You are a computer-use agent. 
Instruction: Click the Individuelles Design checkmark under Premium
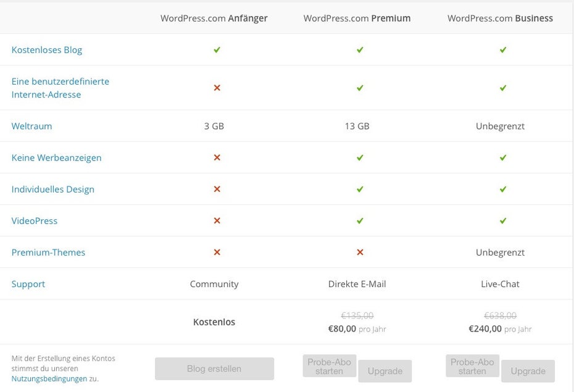pos(360,189)
